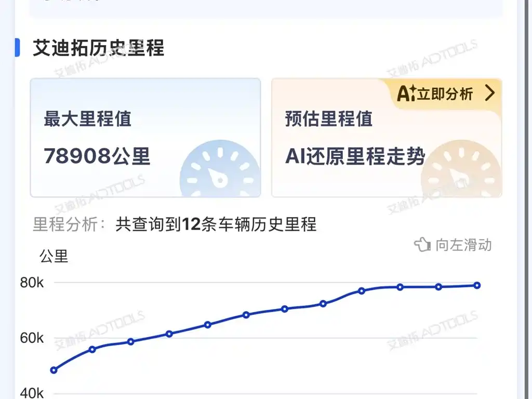Click the 预估里程值 card title
This screenshot has width=532, height=399.
pyautogui.click(x=329, y=119)
